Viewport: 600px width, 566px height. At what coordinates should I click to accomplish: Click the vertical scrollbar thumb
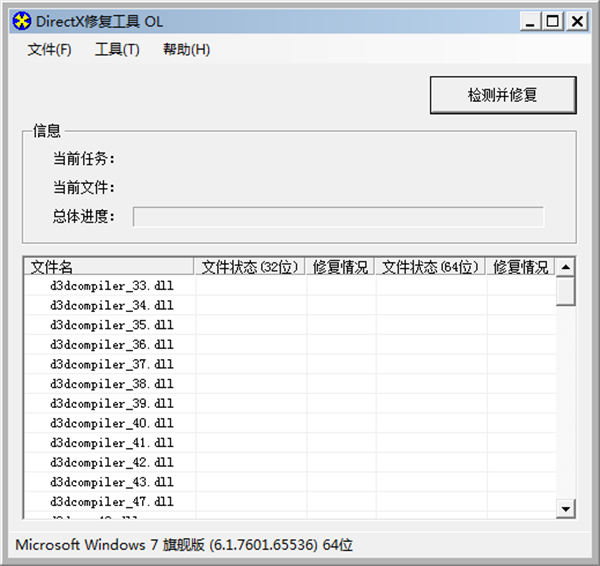[565, 291]
